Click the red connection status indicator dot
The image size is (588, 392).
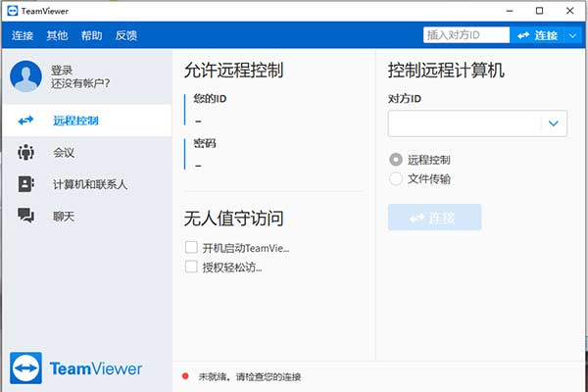point(185,376)
